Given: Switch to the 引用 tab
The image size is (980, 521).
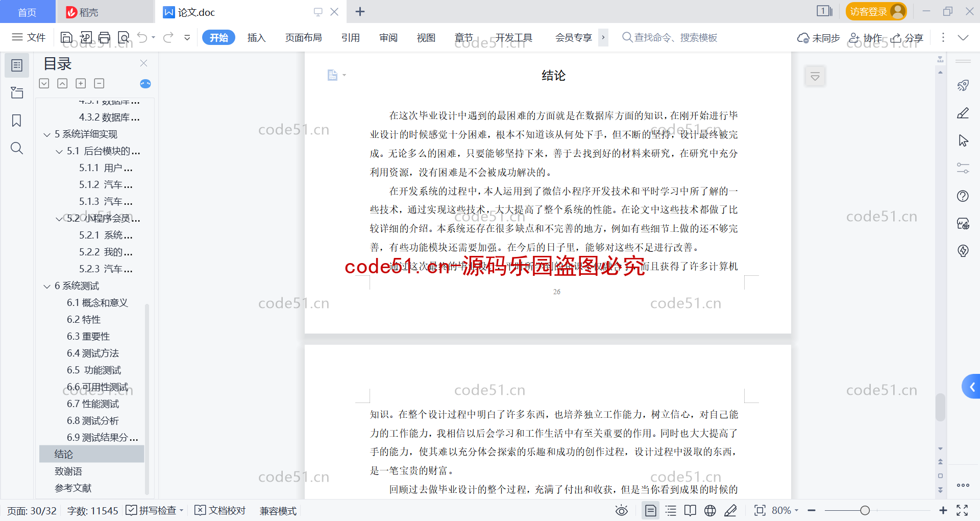Looking at the screenshot, I should pyautogui.click(x=350, y=37).
